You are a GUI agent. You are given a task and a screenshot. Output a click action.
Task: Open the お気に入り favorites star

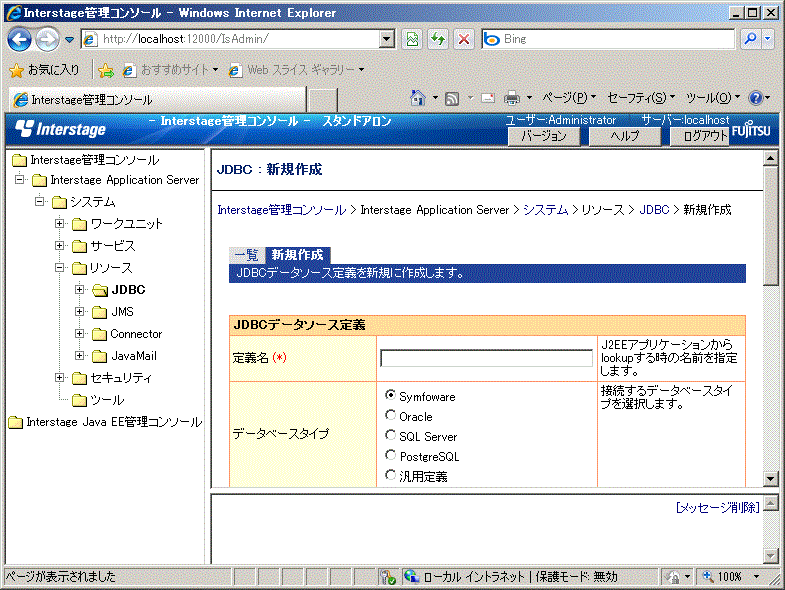[x=44, y=70]
